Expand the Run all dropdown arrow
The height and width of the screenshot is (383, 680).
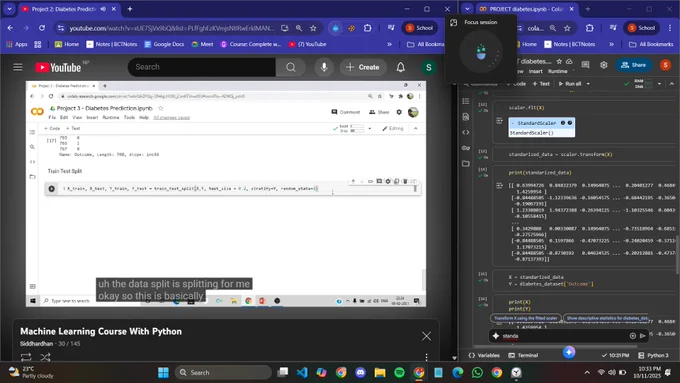tap(588, 84)
